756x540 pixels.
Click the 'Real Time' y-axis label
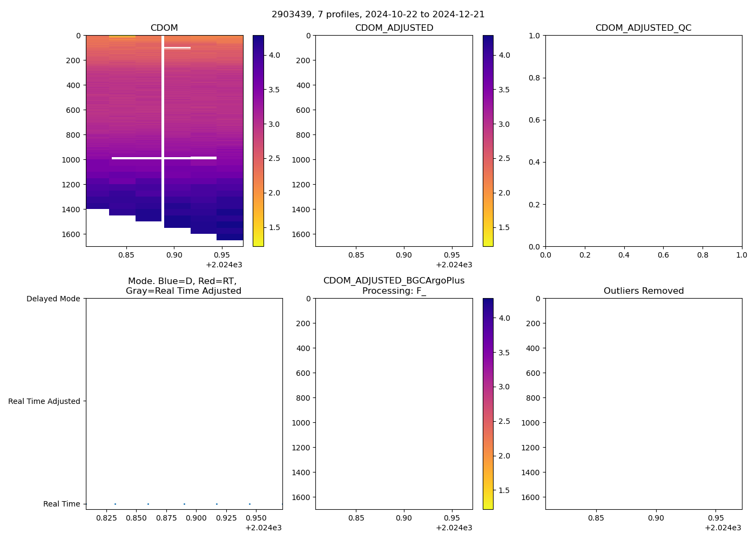click(x=62, y=504)
